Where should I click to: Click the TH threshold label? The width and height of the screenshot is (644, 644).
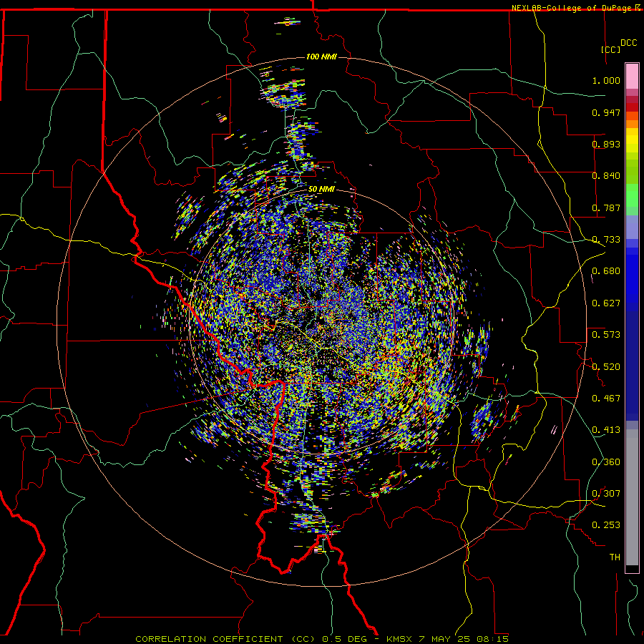(615, 557)
